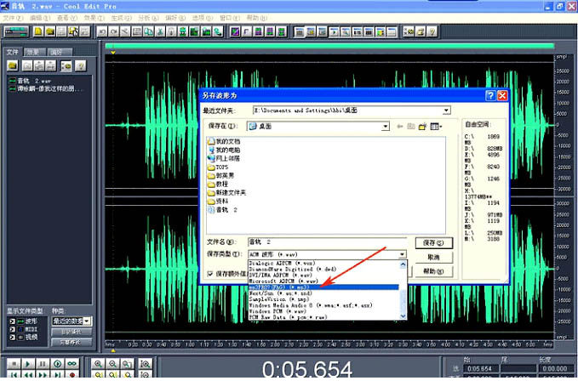Click the question-mark help icon in files panel
The height and width of the screenshot is (392, 578).
tap(80, 65)
